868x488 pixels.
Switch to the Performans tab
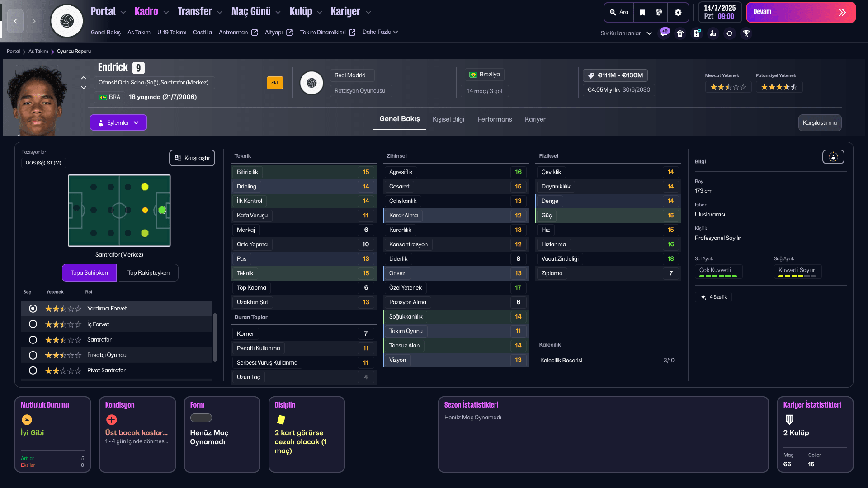(x=495, y=119)
